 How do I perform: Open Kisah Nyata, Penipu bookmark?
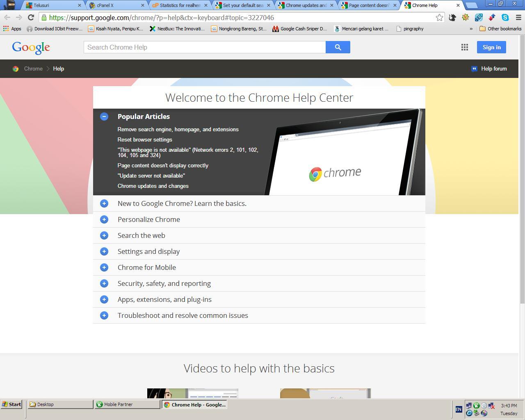point(116,29)
